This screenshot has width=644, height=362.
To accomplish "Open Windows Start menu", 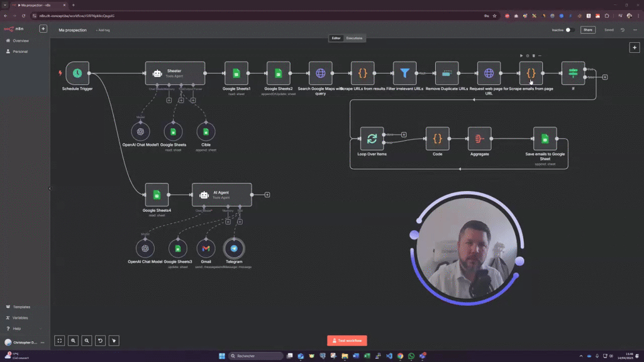I will pyautogui.click(x=222, y=356).
